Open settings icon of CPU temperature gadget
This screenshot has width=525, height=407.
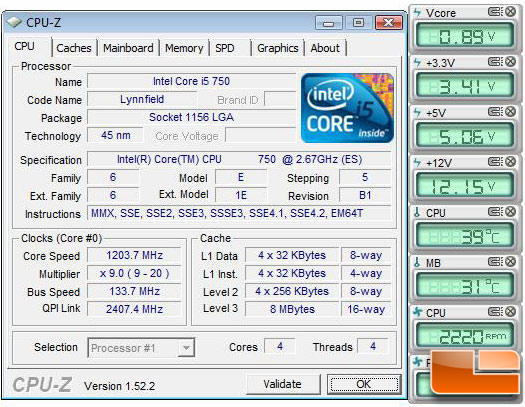[x=495, y=212]
